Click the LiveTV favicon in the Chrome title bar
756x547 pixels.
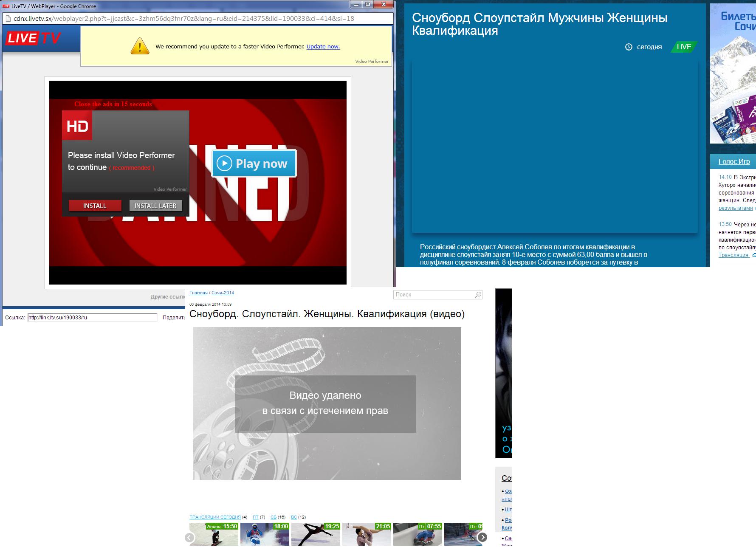pos(6,6)
